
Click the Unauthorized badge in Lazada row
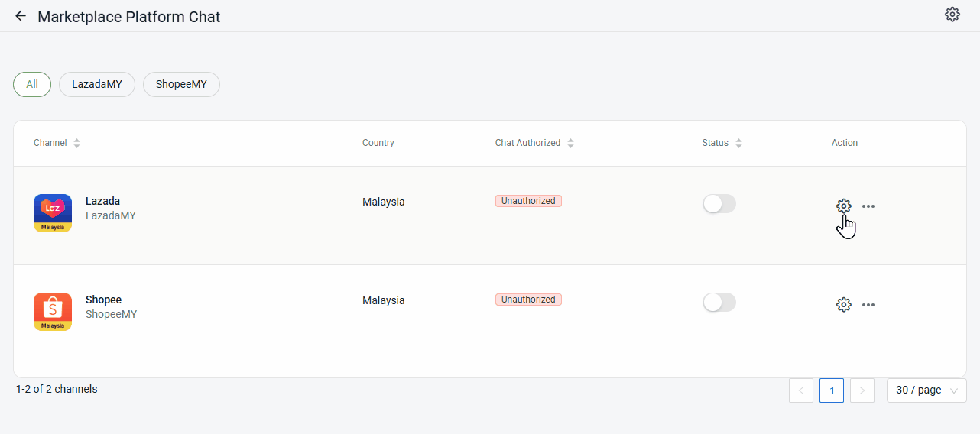[x=528, y=201]
